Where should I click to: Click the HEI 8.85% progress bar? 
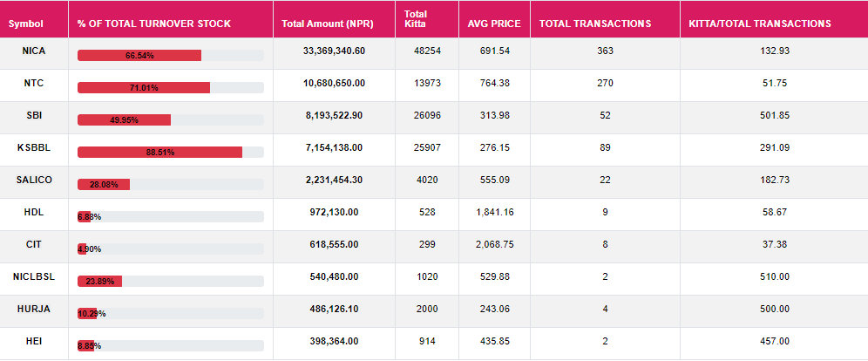click(x=171, y=345)
